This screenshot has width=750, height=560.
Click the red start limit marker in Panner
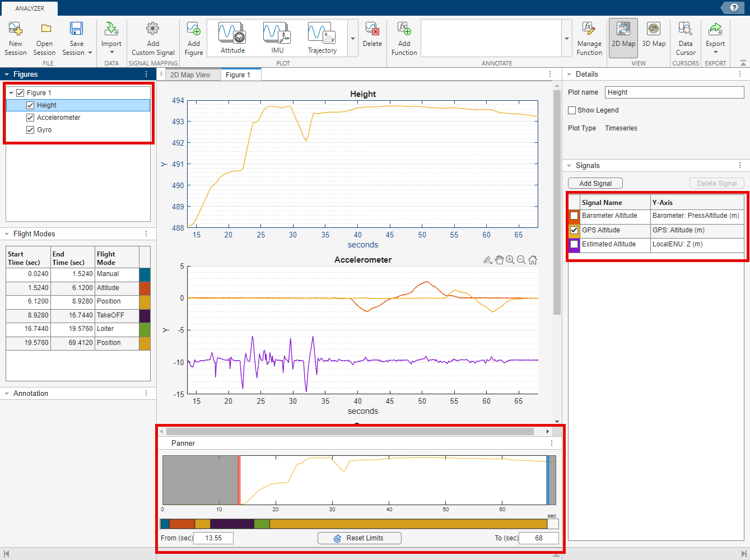coord(239,480)
